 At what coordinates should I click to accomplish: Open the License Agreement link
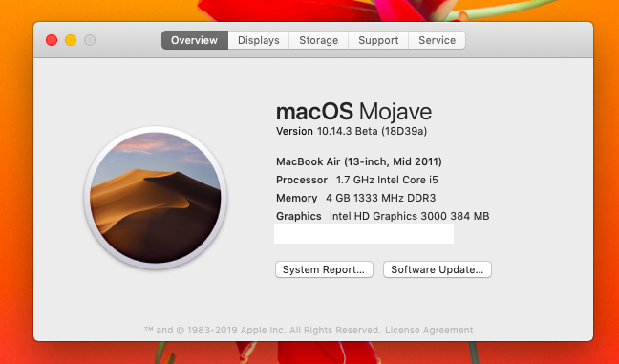click(x=429, y=330)
